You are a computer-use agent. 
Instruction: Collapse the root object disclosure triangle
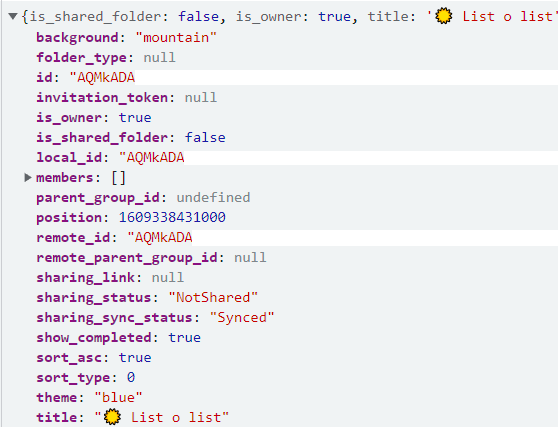(13, 16)
